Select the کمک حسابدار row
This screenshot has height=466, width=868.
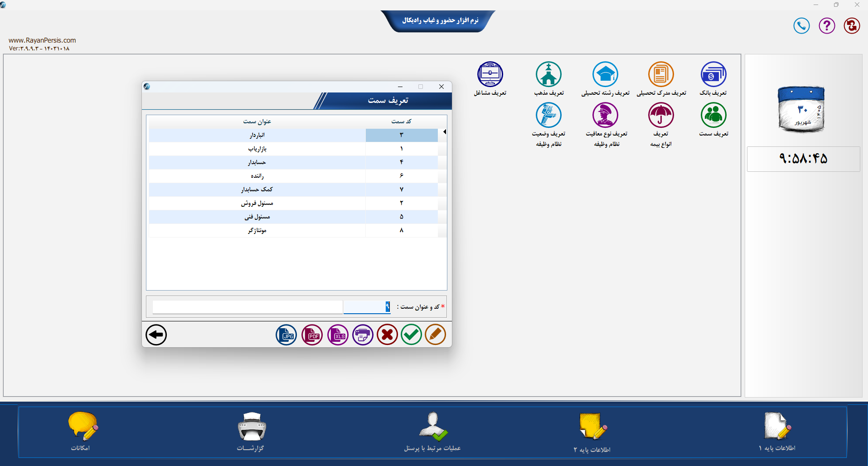pos(293,189)
